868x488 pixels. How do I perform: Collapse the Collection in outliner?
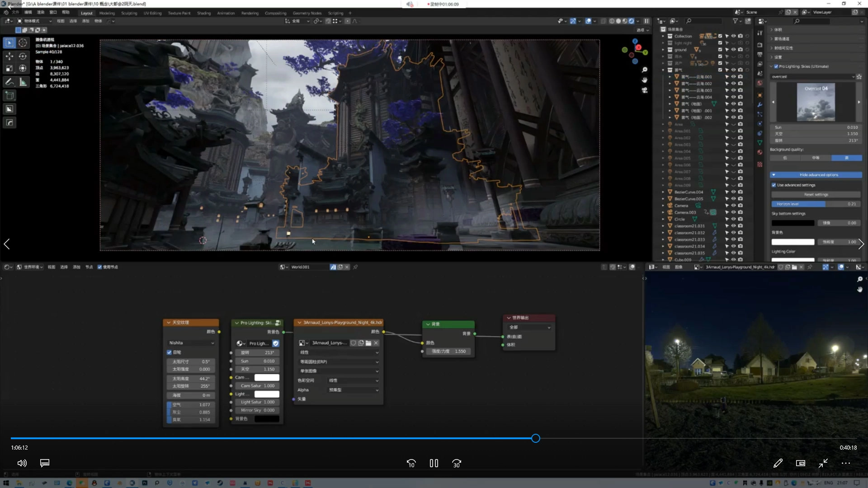[x=663, y=36]
